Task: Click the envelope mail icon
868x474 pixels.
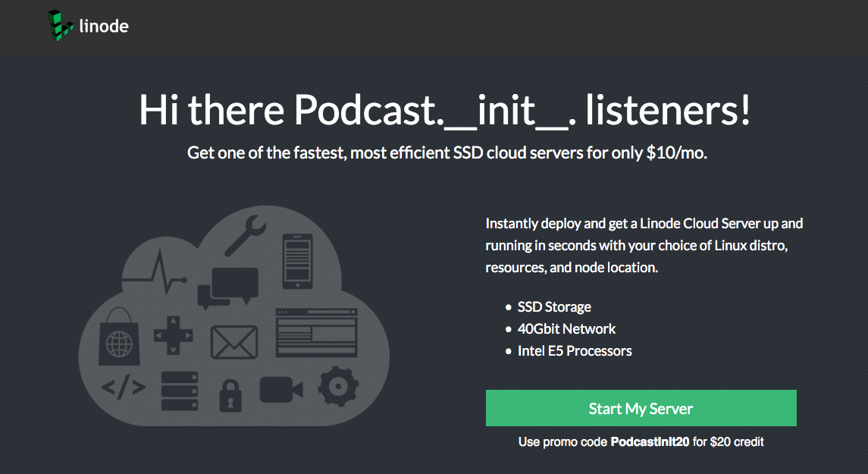Action: (234, 341)
